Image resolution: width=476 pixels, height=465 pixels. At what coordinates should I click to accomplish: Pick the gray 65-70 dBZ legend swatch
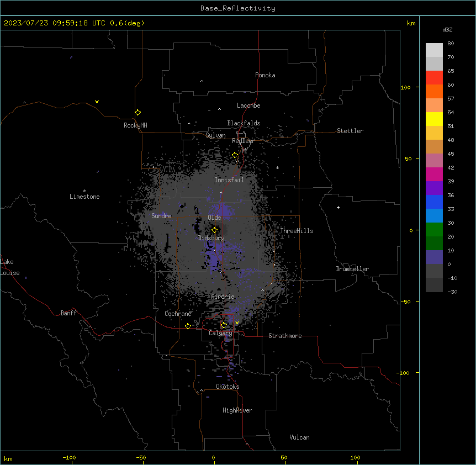434,64
